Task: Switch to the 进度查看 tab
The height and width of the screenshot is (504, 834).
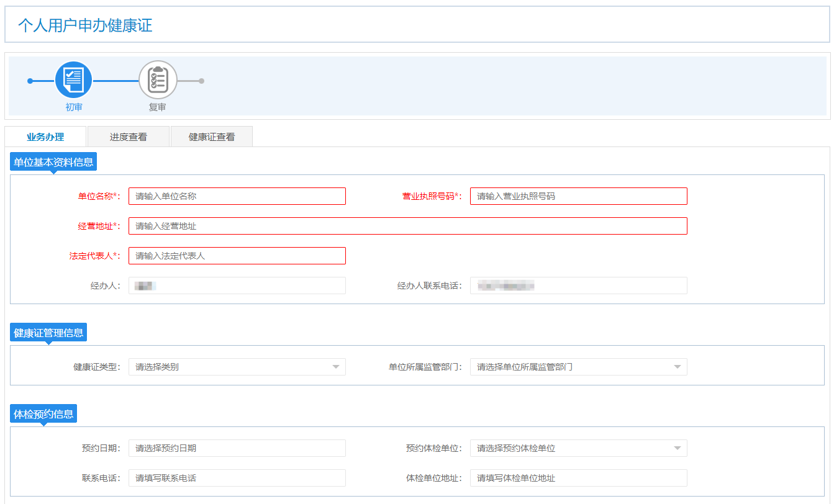Action: 129,137
